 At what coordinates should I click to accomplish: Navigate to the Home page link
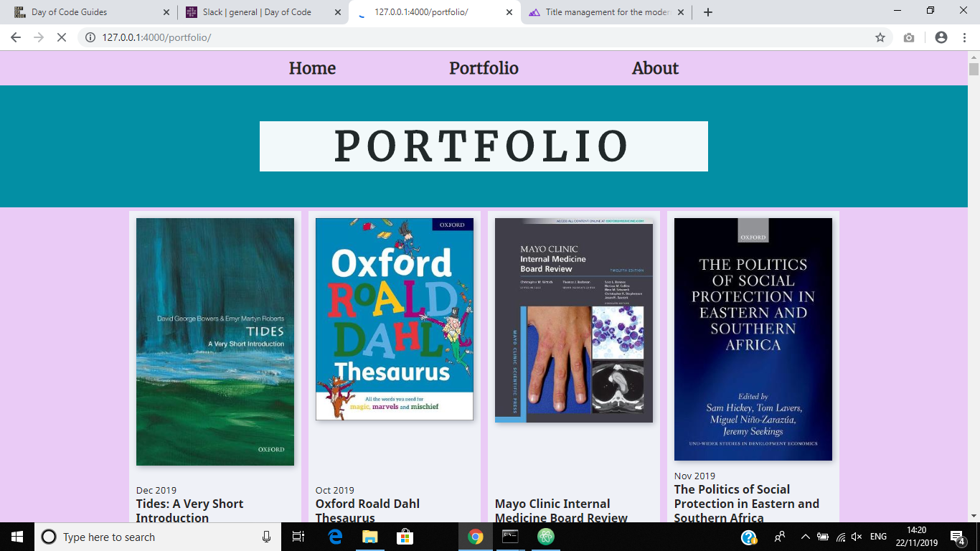coord(312,68)
